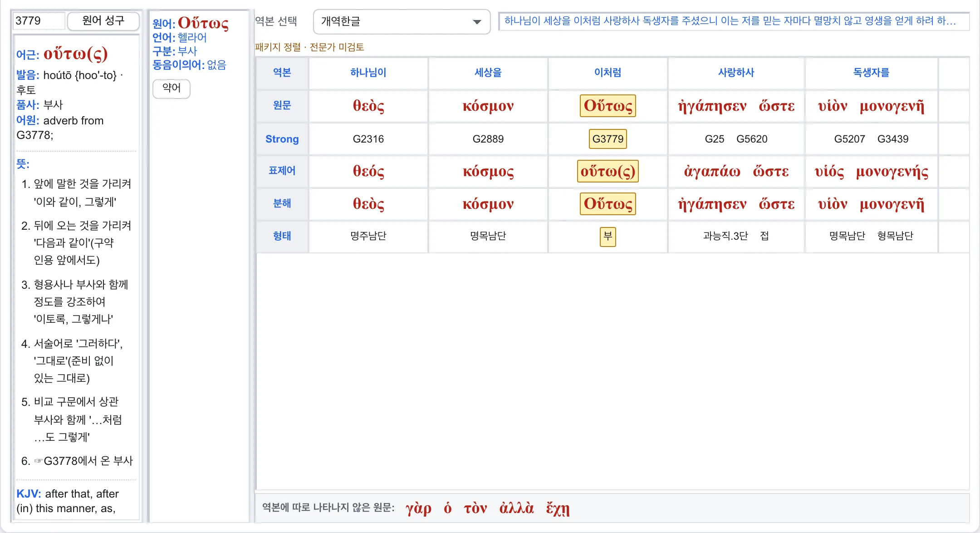
Task: Click untranslated article ὁ at bottom
Action: pos(448,508)
